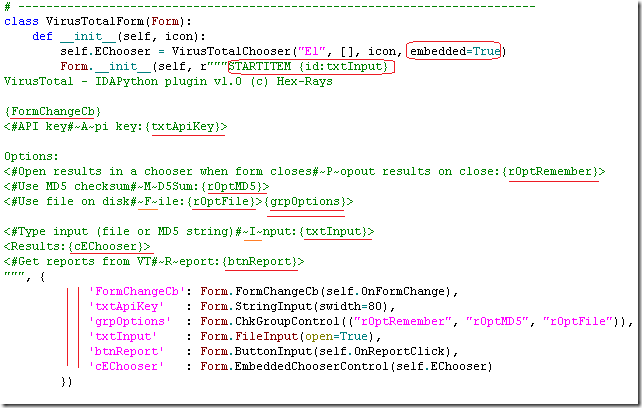
Task: Click the 'txtInput' dictionary key
Action: [x=123, y=336]
